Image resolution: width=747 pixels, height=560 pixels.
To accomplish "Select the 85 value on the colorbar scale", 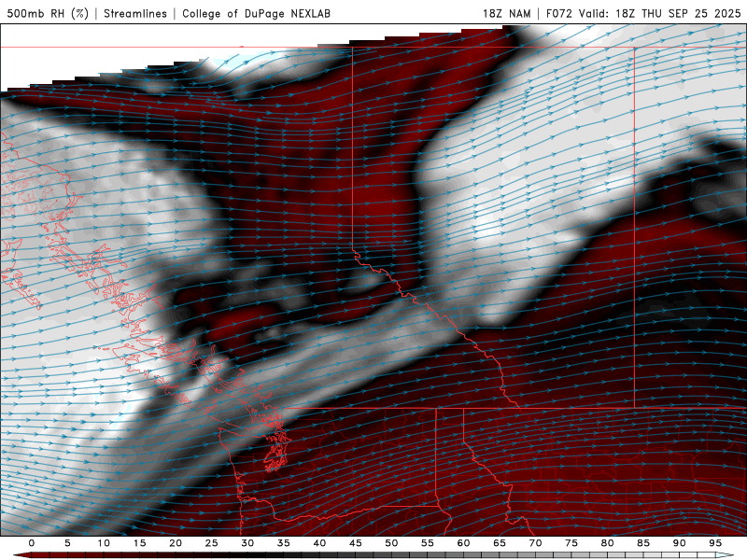I will pos(643,543).
